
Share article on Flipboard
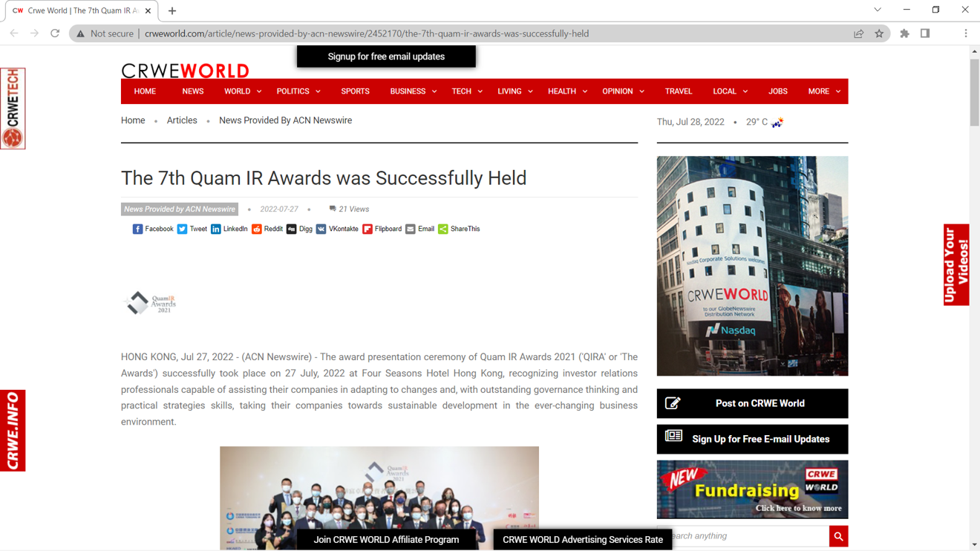point(382,229)
